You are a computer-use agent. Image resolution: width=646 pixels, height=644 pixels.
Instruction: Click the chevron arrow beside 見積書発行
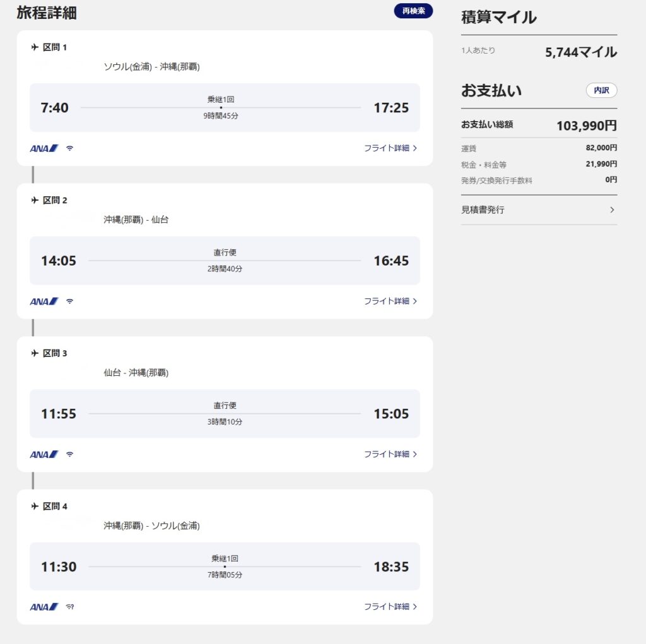coord(612,209)
